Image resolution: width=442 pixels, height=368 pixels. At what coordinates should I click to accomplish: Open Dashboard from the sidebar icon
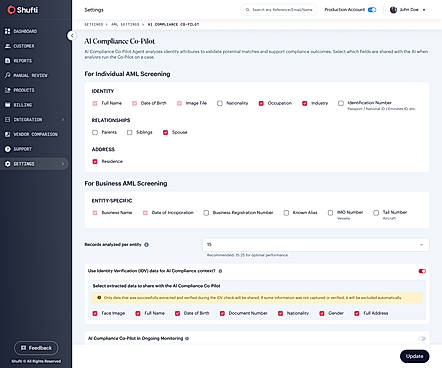[7, 31]
